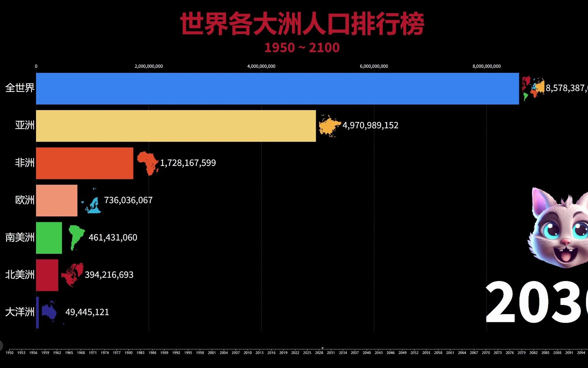
Task: Jump to 1950 on the timeline
Action: (x=10, y=353)
